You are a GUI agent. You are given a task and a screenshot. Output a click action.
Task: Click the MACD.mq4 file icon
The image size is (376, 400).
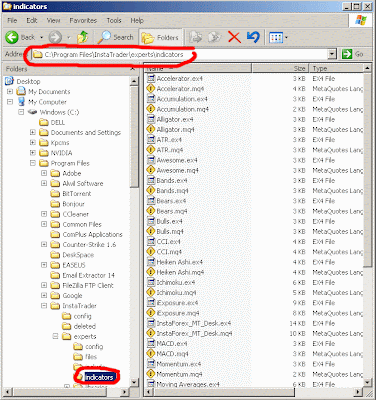point(151,354)
